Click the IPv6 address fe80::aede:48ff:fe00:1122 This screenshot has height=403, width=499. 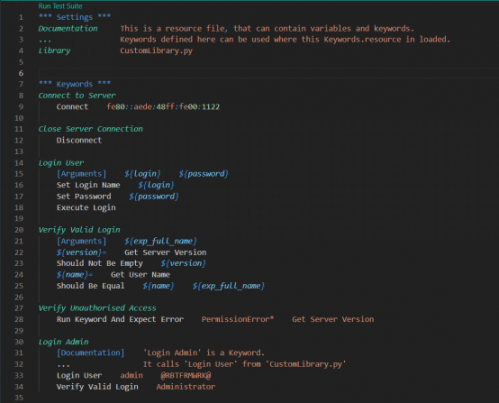tap(163, 107)
